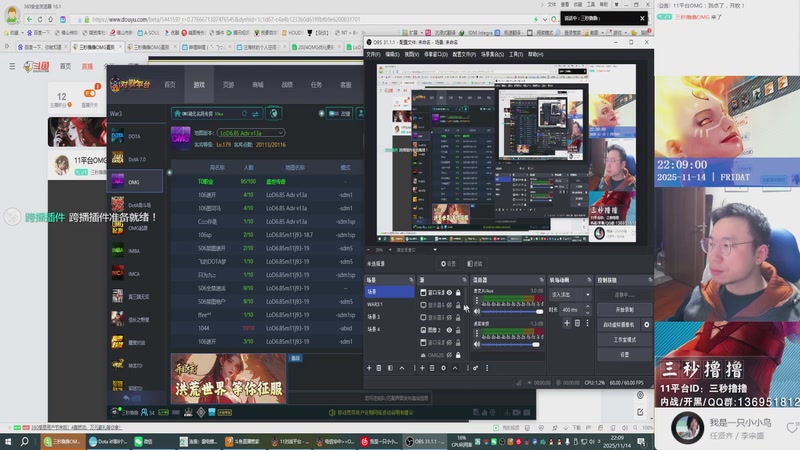Viewport: 800px width, 450px height.
Task: Click Start Recording button in OBS controls
Action: pos(624,310)
